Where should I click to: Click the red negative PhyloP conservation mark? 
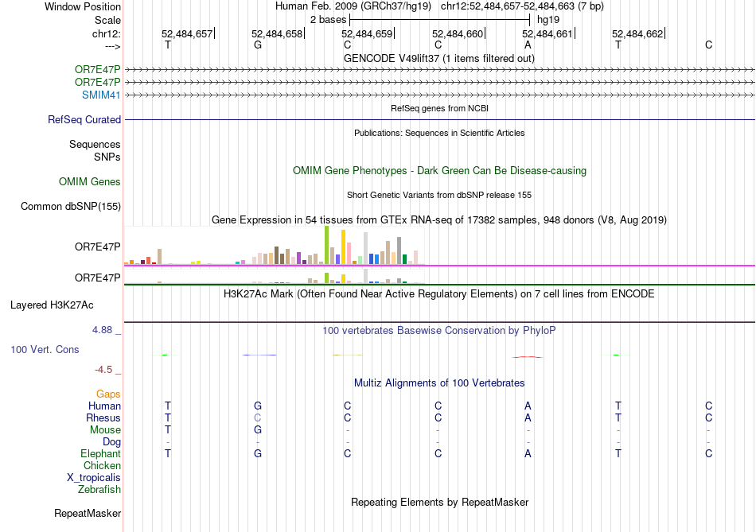pos(528,357)
